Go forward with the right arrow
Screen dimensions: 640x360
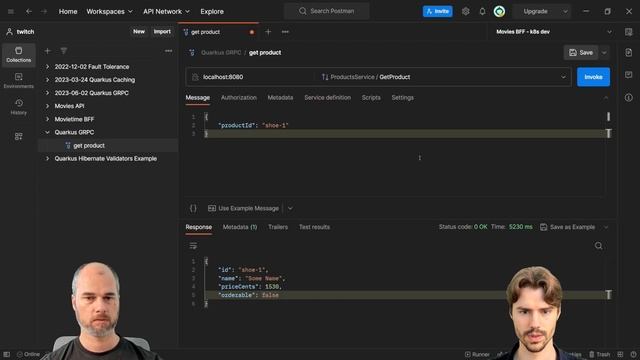pyautogui.click(x=44, y=11)
